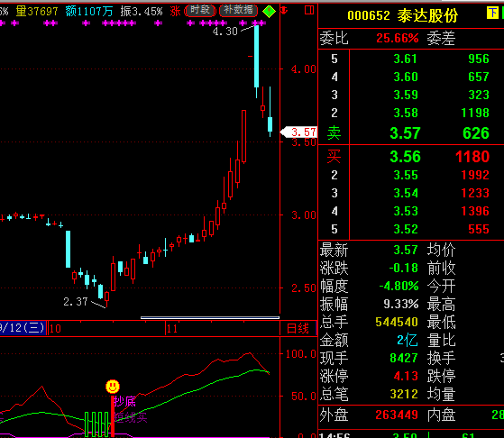The width and height of the screenshot is (504, 438).
Task: Jump to month 11 on the timeline
Action: pyautogui.click(x=172, y=328)
